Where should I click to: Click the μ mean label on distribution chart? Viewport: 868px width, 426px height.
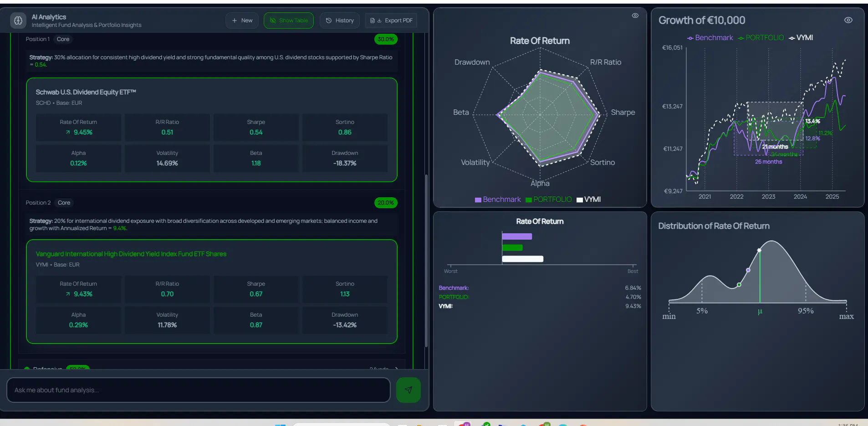[x=760, y=311]
